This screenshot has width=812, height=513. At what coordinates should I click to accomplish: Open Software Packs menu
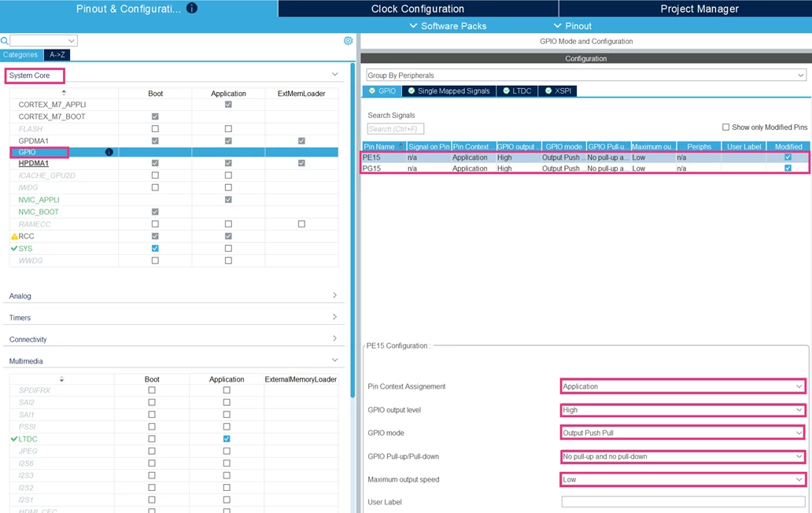[448, 26]
